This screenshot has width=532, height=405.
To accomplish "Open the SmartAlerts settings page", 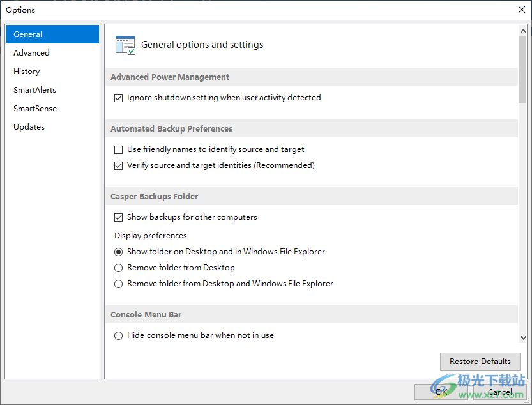I will pyautogui.click(x=34, y=90).
